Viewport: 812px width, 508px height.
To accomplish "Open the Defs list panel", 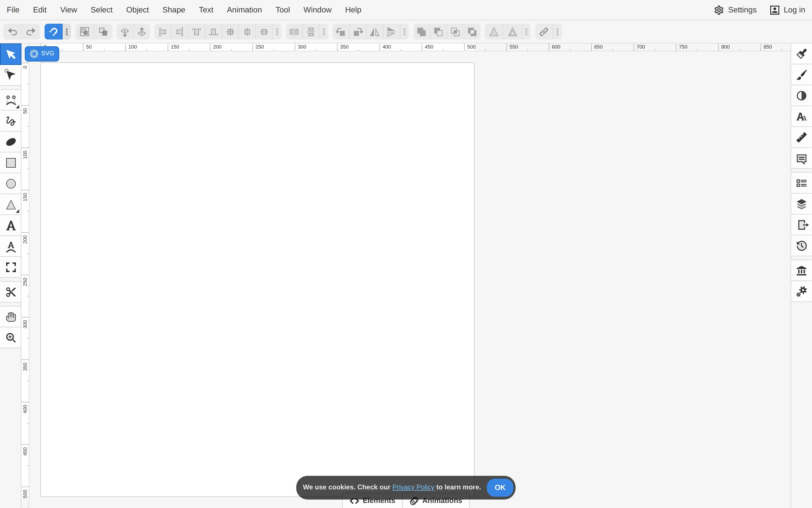I will pyautogui.click(x=801, y=183).
